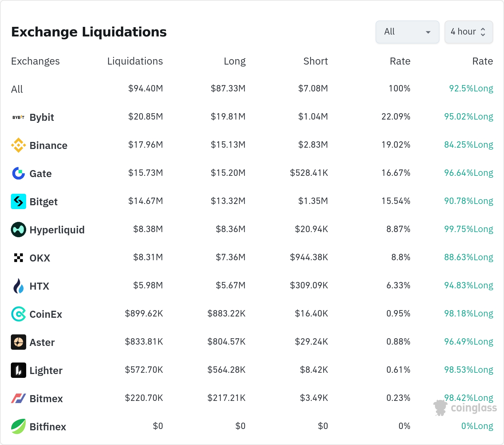
Task: Open the Hyperliquid exchange name link
Action: [x=57, y=230]
